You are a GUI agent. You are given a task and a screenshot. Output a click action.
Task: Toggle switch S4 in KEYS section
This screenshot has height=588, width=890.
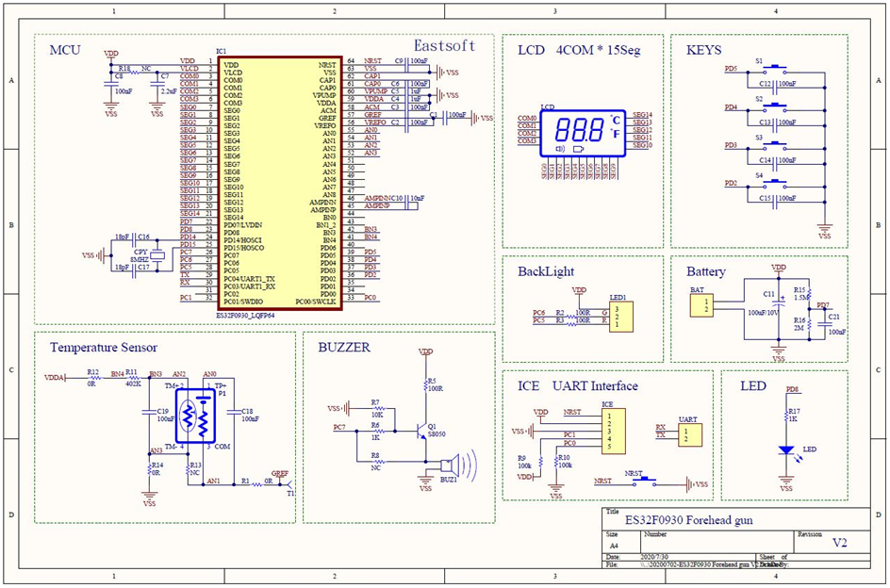[x=774, y=183]
